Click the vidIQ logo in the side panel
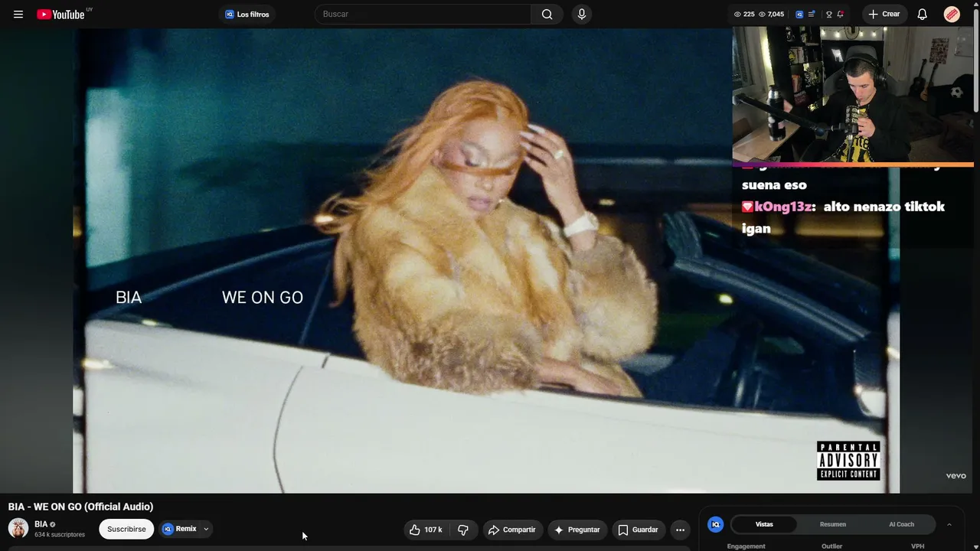This screenshot has width=980, height=551. [x=716, y=524]
